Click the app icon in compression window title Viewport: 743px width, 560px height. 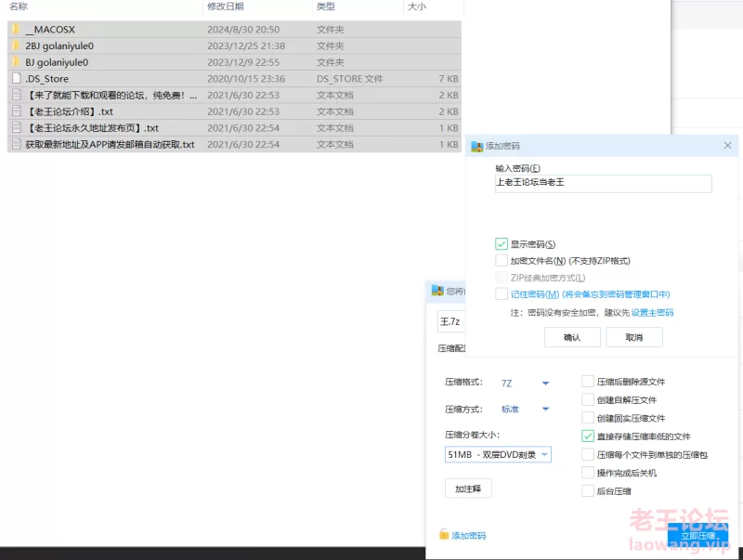[x=437, y=290]
